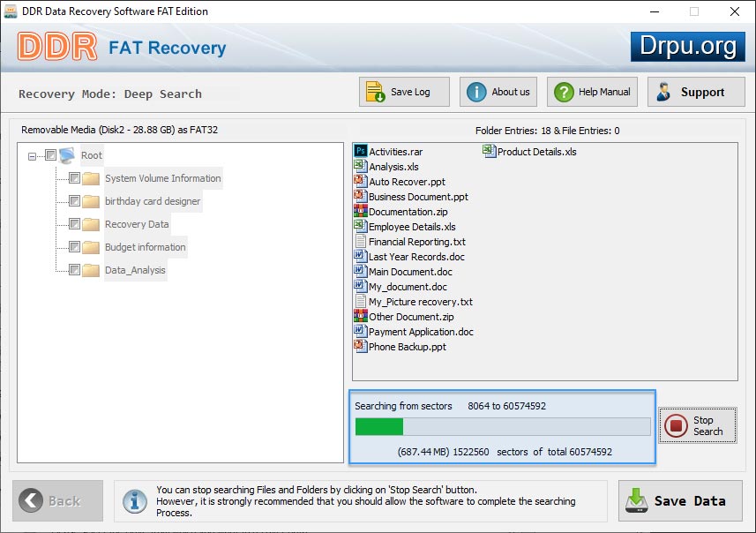Select Data_Analysis tree label
The image size is (756, 533).
tap(136, 270)
